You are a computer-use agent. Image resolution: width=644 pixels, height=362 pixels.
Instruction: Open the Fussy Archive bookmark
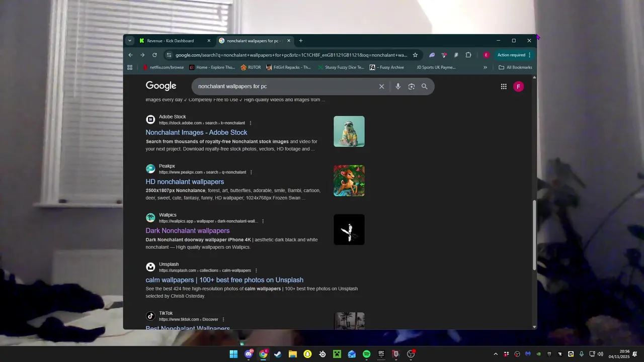387,67
